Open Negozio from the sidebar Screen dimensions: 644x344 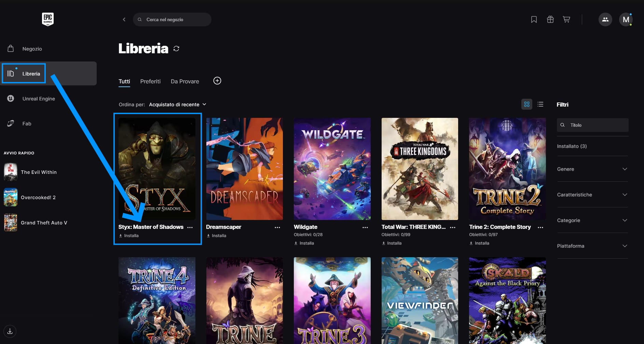tap(32, 49)
